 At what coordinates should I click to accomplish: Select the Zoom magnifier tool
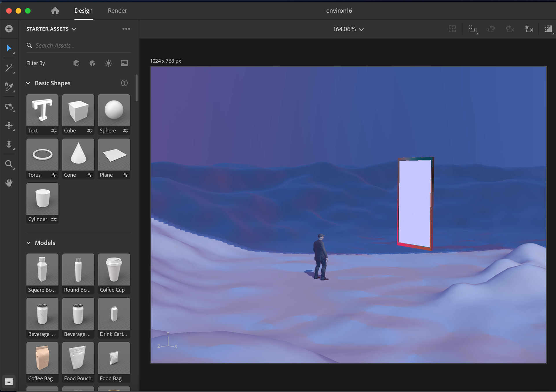9,164
